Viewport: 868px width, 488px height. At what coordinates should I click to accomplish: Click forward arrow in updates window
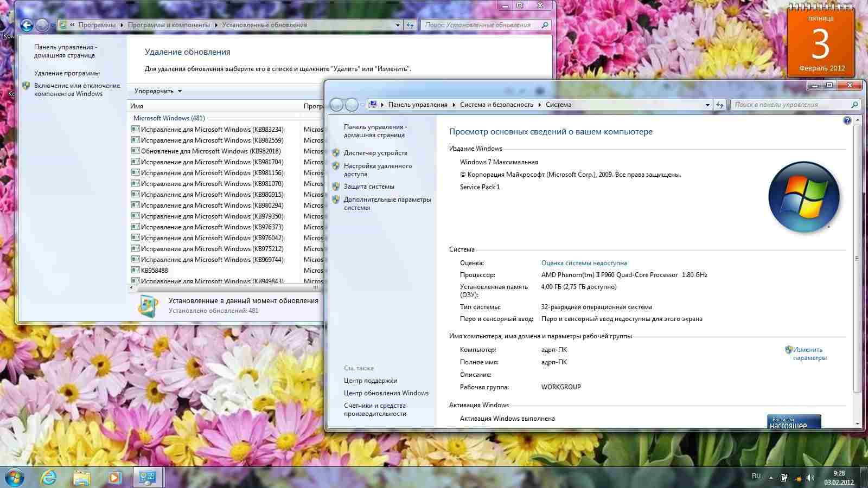pos(42,25)
